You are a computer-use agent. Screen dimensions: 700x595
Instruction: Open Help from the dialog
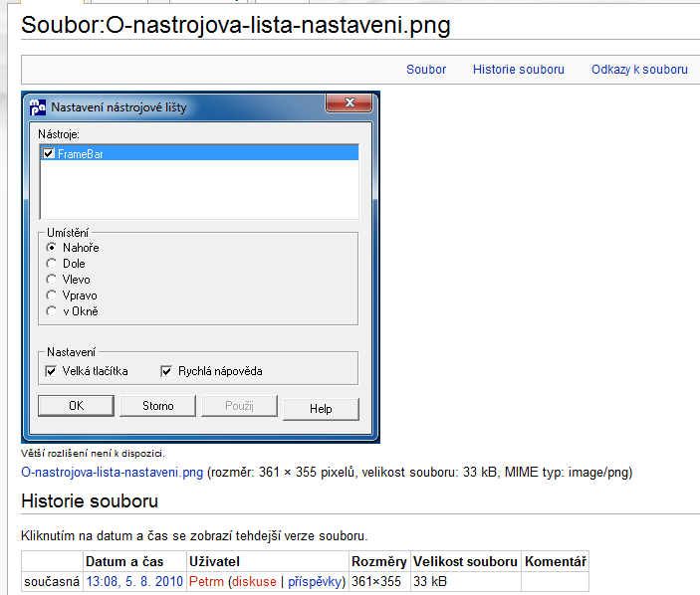pyautogui.click(x=321, y=409)
